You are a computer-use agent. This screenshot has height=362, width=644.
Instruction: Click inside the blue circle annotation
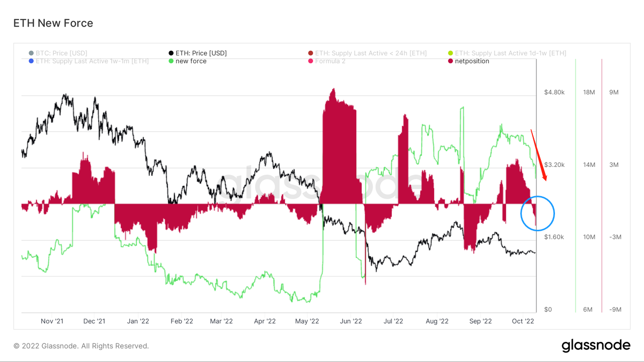[537, 214]
